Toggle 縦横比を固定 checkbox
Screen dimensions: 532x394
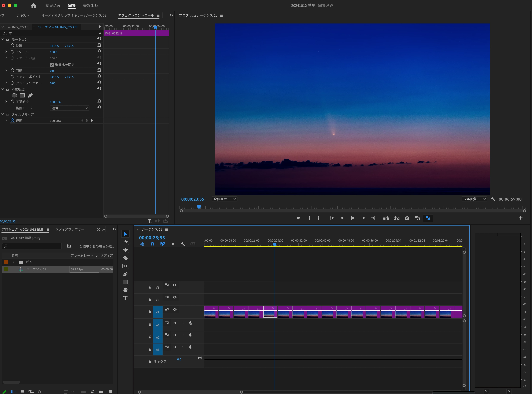point(52,65)
